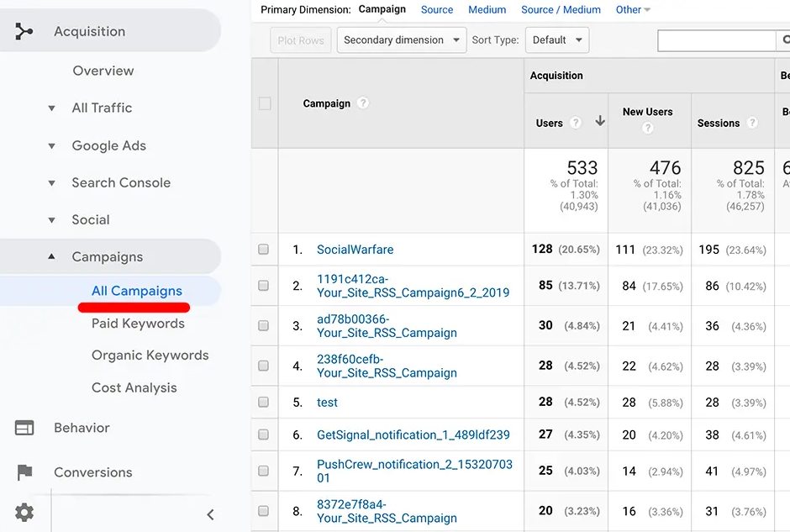Click the Acquisition section icon

click(x=24, y=32)
